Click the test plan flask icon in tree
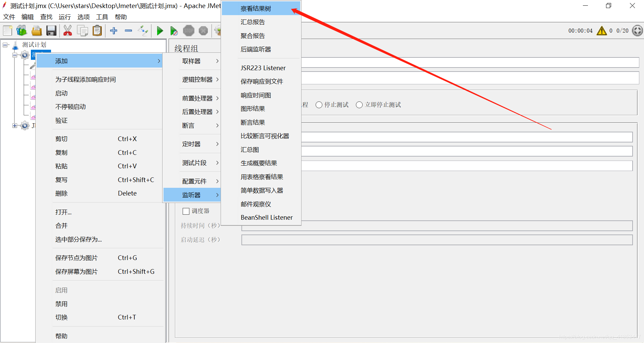The image size is (644, 343). [15, 45]
